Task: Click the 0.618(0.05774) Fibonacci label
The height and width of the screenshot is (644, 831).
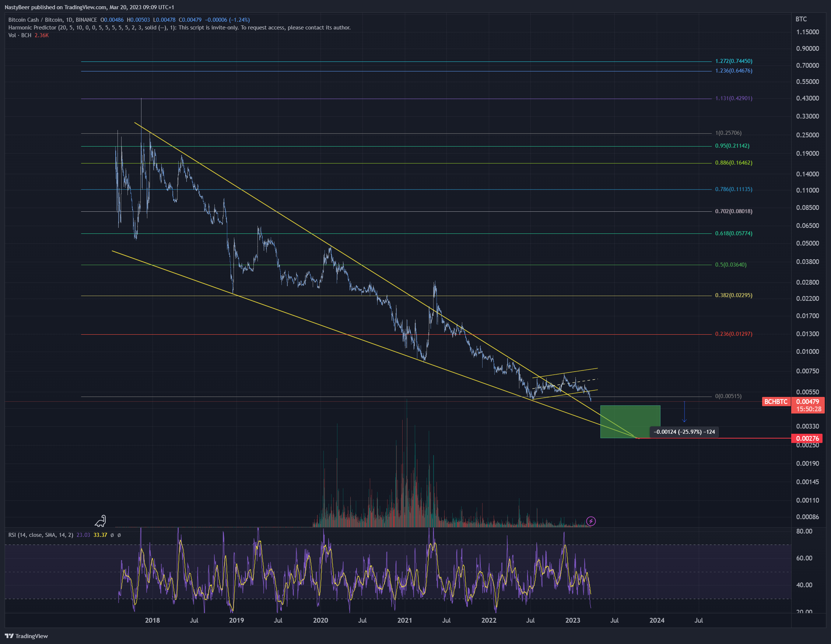Action: click(x=734, y=233)
